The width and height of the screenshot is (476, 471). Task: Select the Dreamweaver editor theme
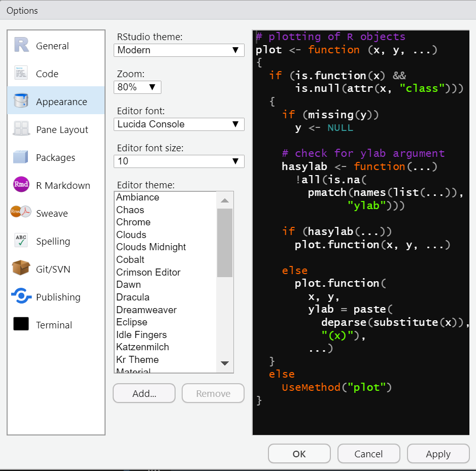click(165, 310)
